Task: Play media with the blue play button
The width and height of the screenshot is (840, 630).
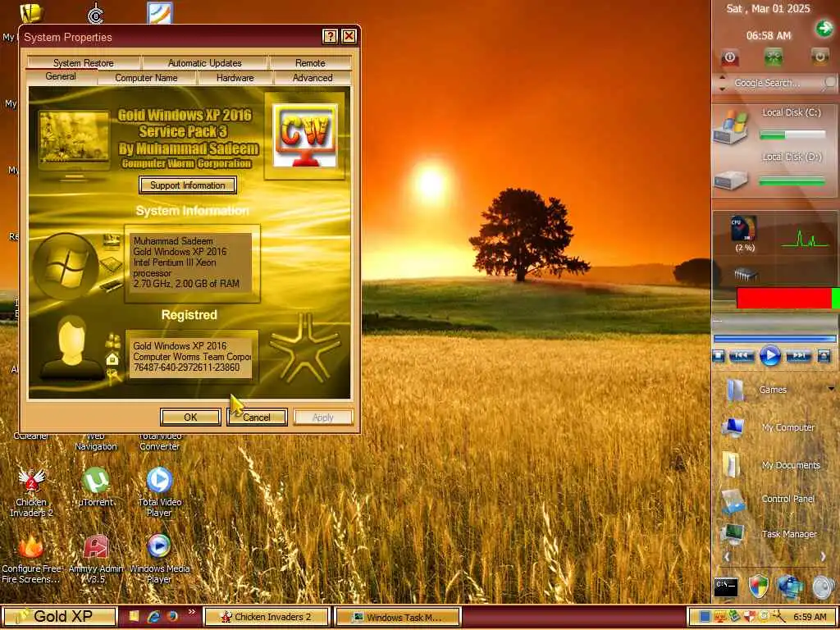Action: (x=769, y=356)
